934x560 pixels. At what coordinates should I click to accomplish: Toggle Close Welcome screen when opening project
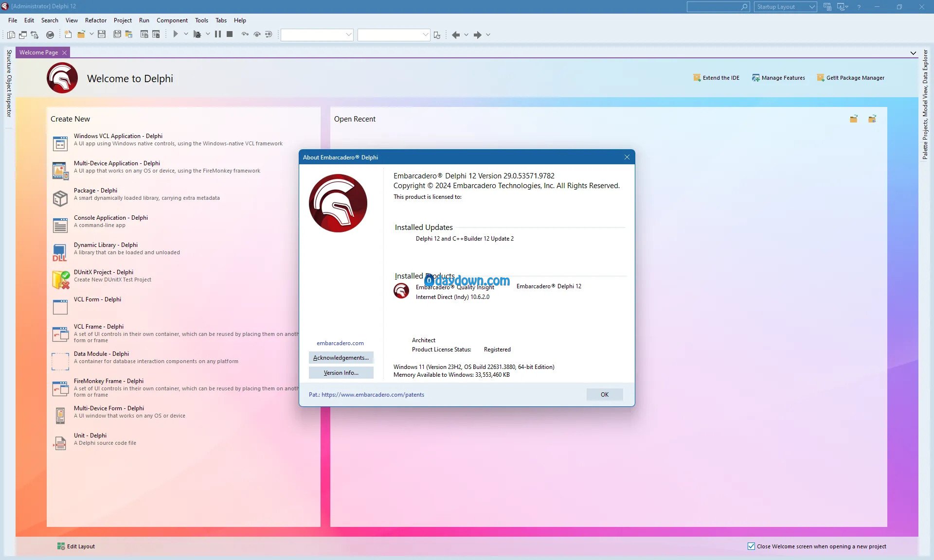pos(751,546)
